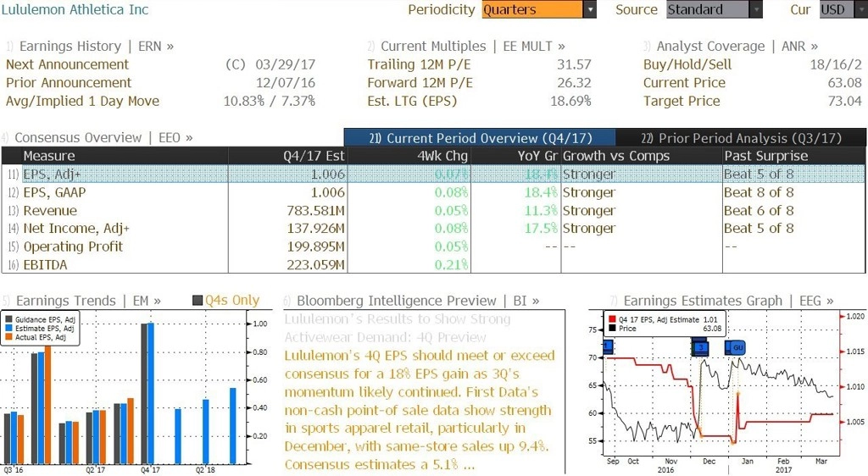The height and width of the screenshot is (476, 868).
Task: Select the Source Standard field
Action: [708, 9]
